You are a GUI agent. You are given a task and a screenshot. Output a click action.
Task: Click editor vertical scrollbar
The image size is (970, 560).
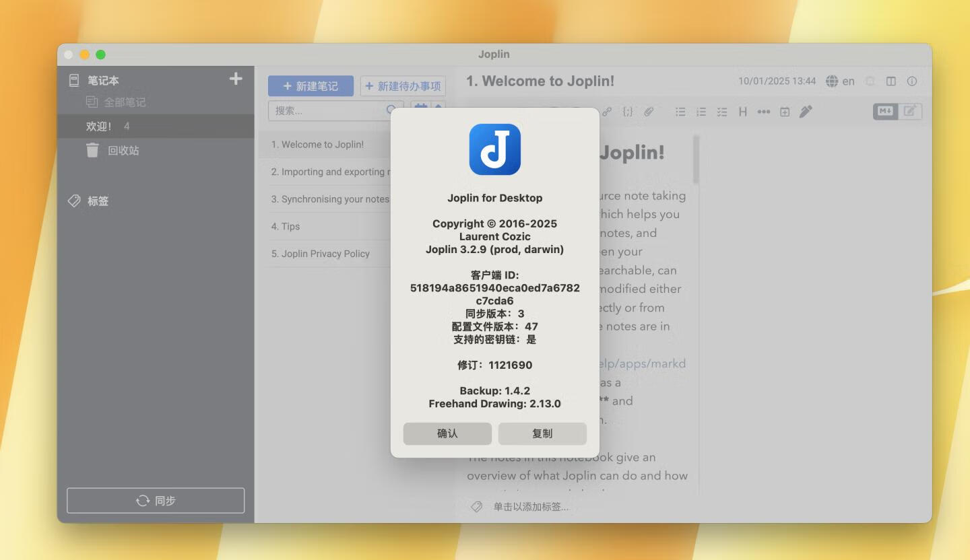tap(696, 161)
